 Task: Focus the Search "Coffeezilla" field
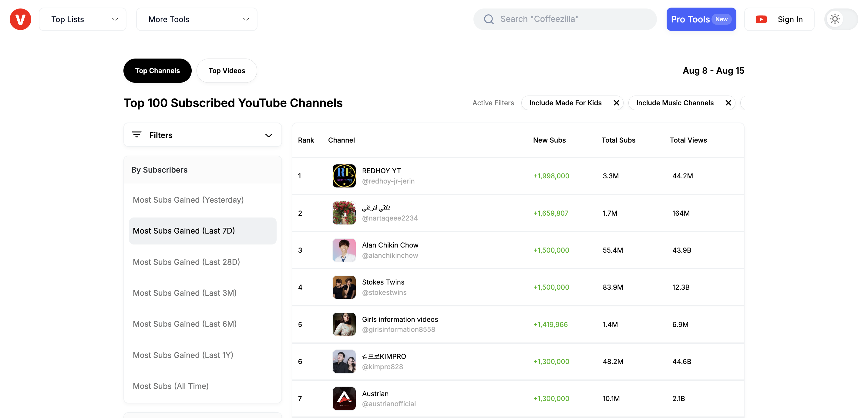[565, 19]
